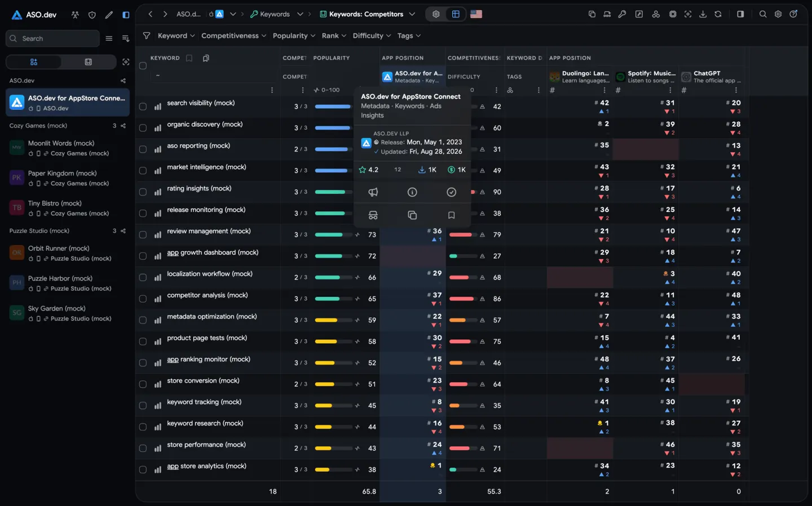Click the sidebar Search field
This screenshot has height=506, width=812.
(x=52, y=38)
